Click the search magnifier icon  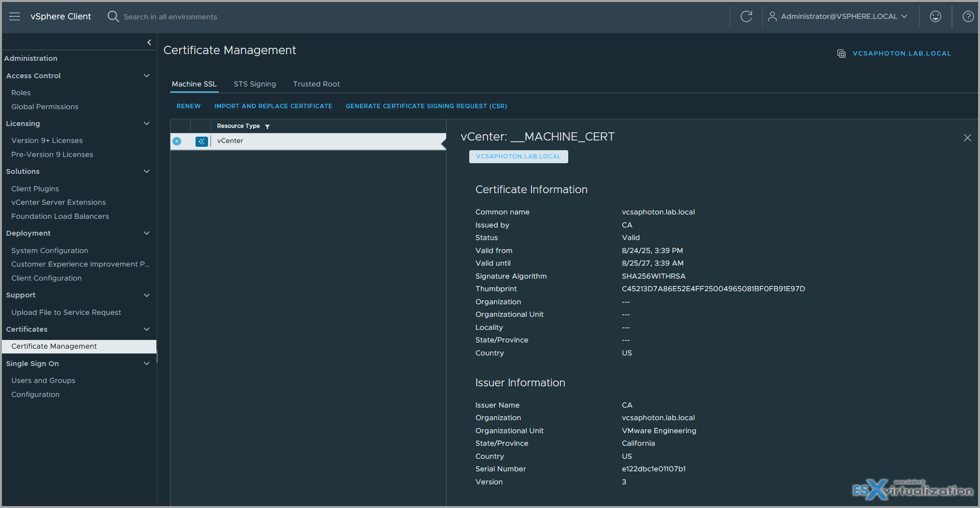click(x=113, y=16)
